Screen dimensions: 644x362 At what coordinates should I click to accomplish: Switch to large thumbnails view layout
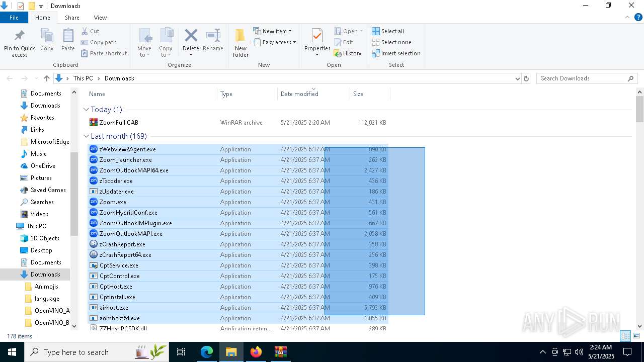pos(636,336)
